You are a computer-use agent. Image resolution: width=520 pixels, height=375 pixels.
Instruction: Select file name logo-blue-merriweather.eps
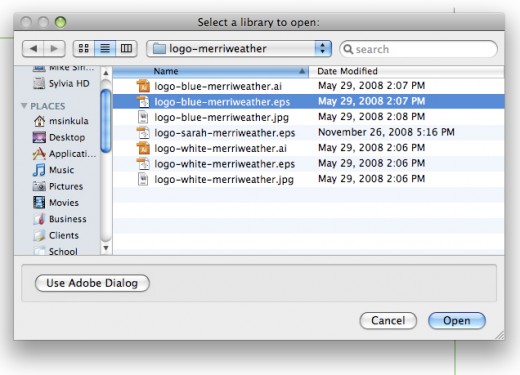click(x=222, y=102)
